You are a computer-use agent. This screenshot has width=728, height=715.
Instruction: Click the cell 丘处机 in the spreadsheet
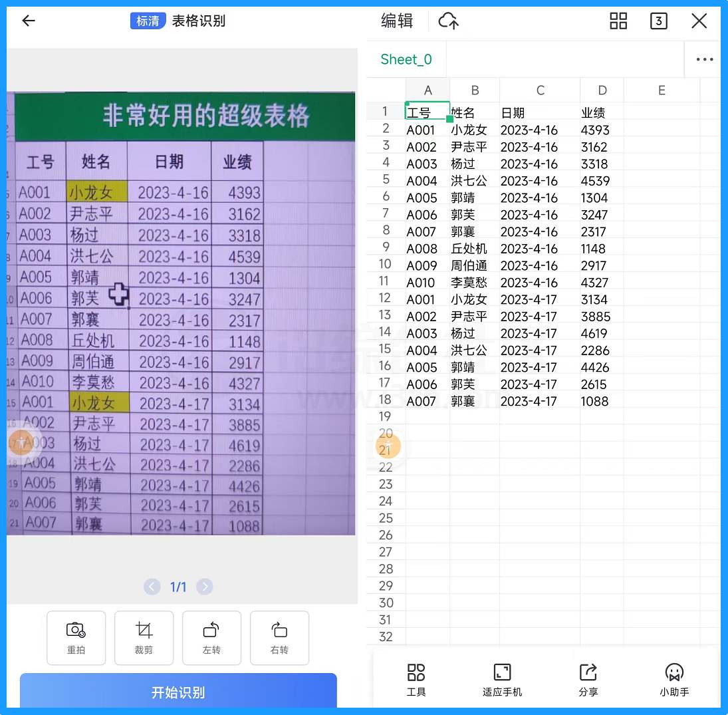click(475, 249)
